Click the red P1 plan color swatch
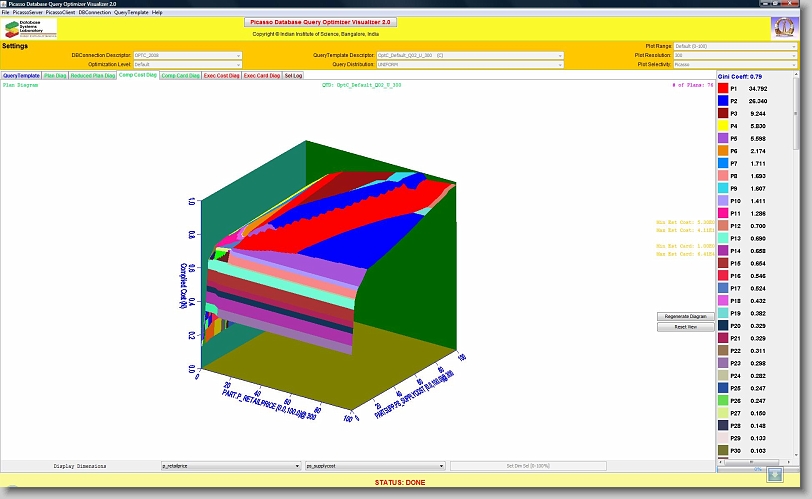The width and height of the screenshot is (812, 499). (723, 89)
